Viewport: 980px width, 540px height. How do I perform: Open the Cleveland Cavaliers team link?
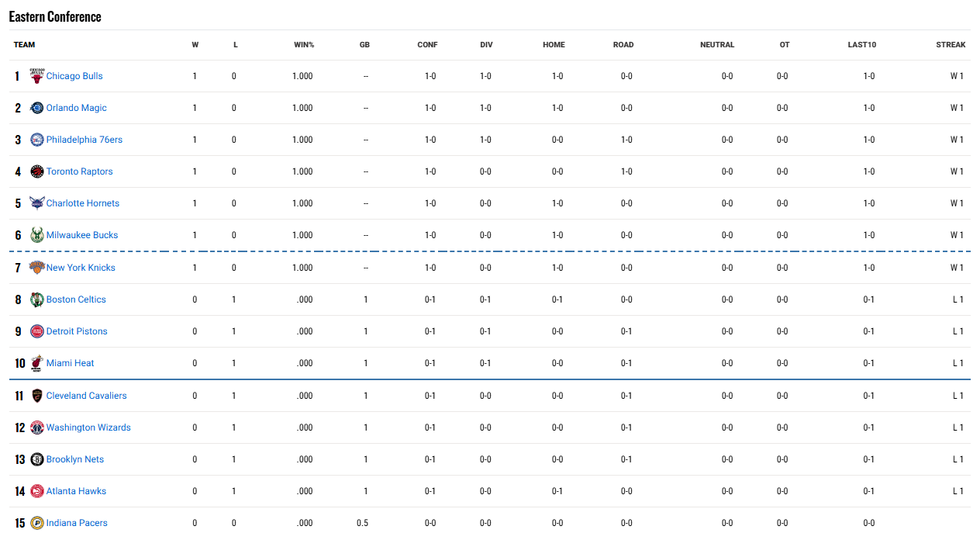(86, 396)
